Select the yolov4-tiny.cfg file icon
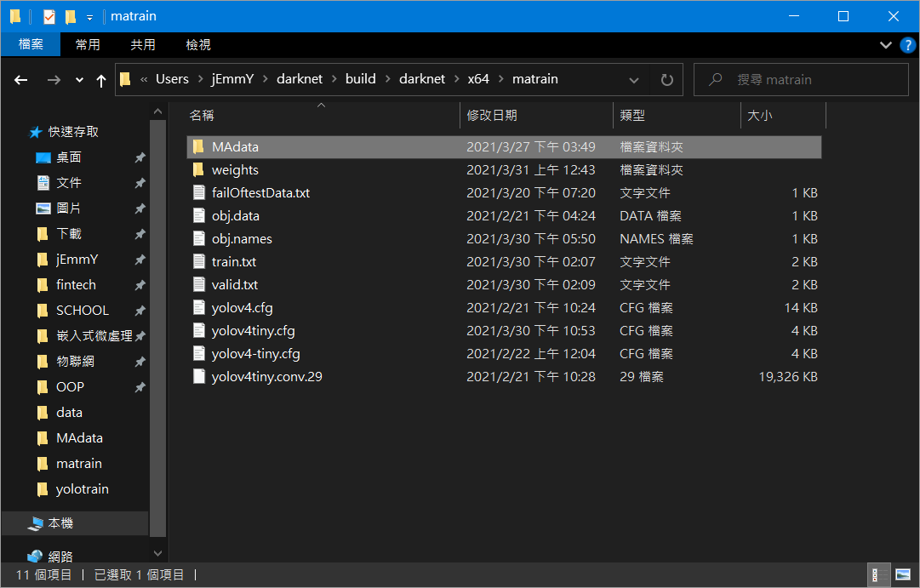 tap(199, 353)
